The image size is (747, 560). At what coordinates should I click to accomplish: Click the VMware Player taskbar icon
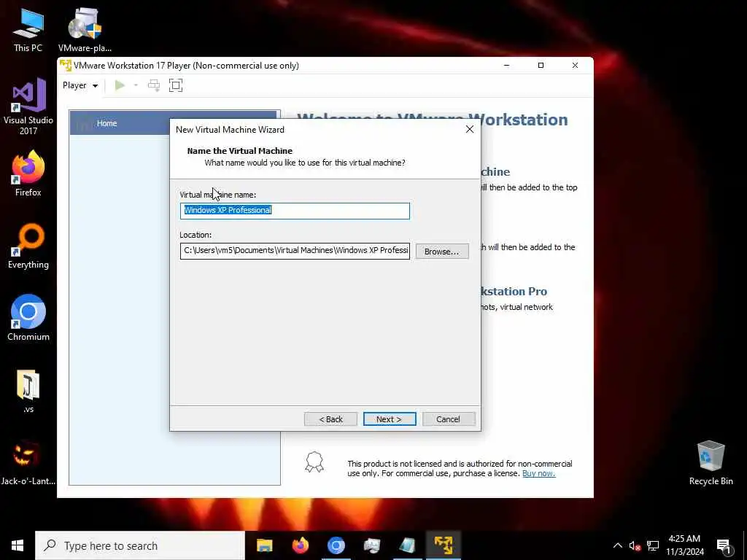click(443, 545)
